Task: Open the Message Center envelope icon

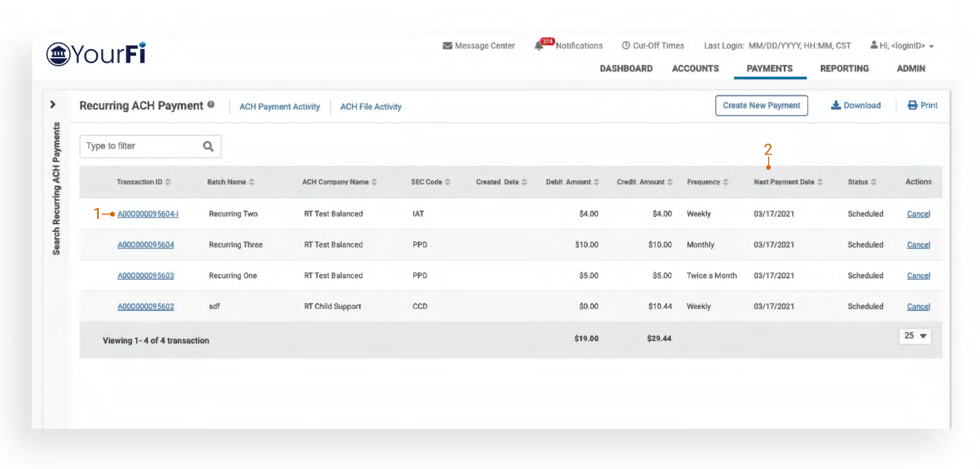Action: [x=447, y=46]
